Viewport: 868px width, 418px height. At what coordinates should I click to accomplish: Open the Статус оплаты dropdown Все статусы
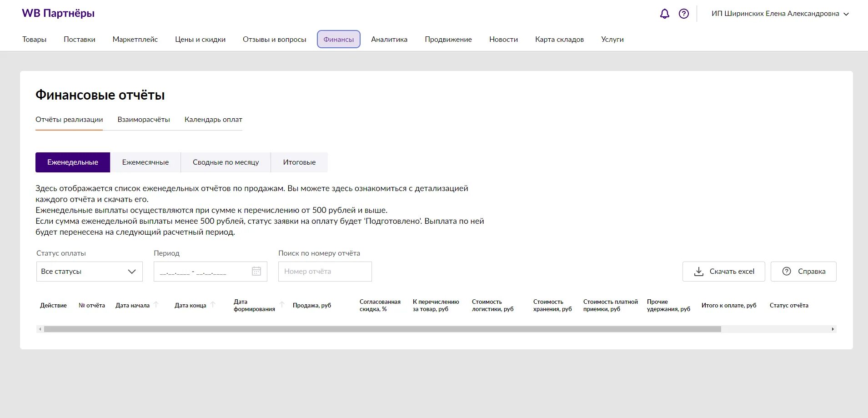(90, 272)
